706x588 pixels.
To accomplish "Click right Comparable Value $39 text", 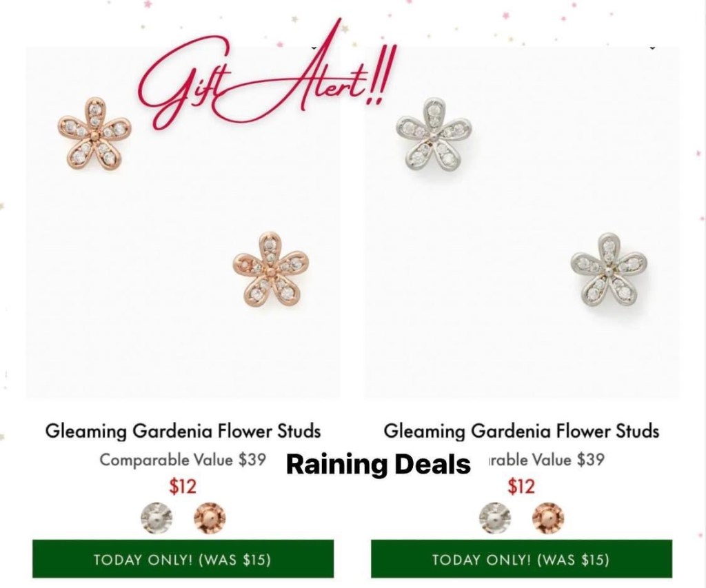I will 545,460.
